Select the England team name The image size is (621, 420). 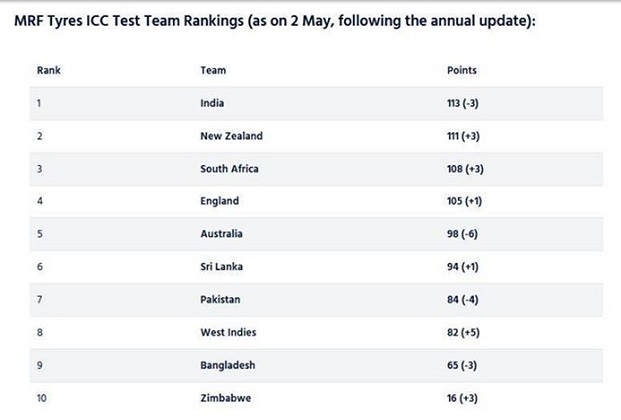tap(219, 201)
